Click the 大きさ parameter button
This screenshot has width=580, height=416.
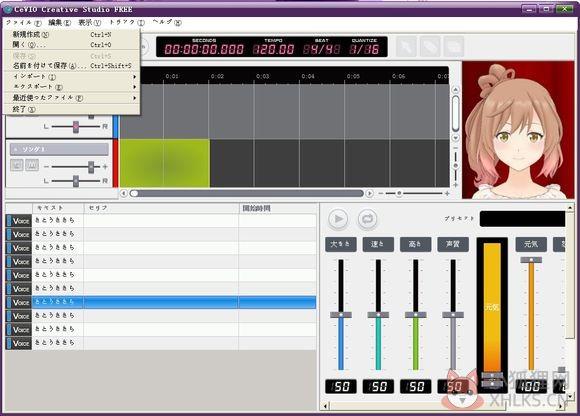pyautogui.click(x=341, y=244)
